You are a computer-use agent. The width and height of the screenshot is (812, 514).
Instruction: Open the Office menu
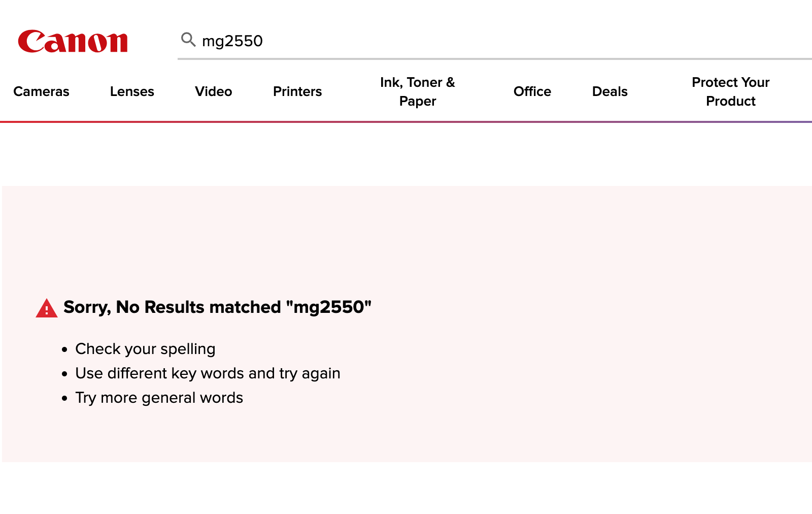532,91
